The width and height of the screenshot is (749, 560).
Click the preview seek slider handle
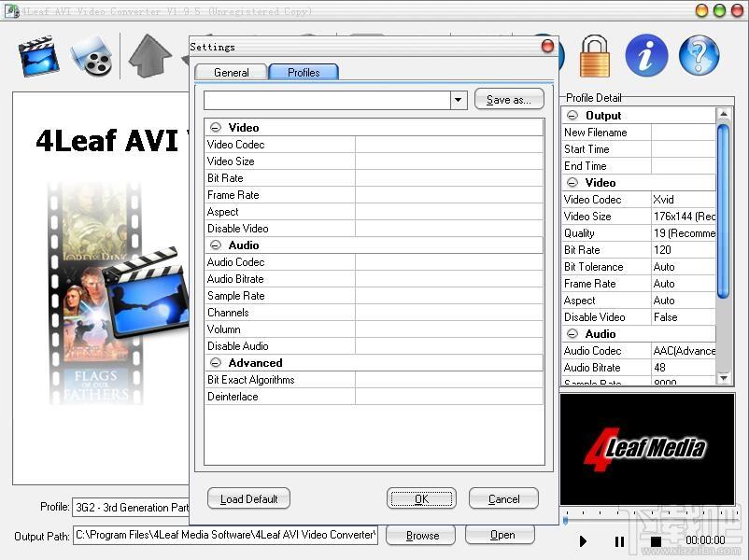coord(566,520)
